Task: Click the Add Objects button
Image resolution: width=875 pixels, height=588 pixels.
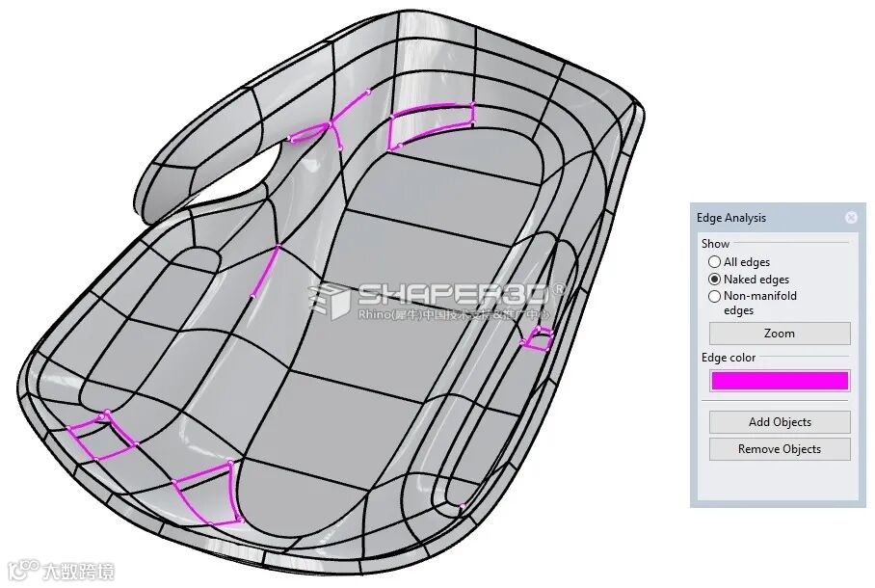Action: click(x=780, y=422)
